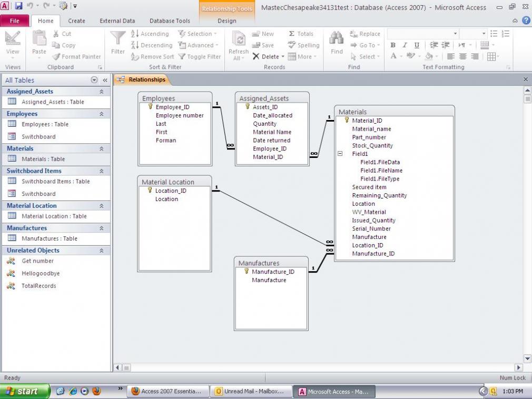The width and height of the screenshot is (532, 399).
Task: Click the Find binoculars icon
Action: (x=337, y=38)
